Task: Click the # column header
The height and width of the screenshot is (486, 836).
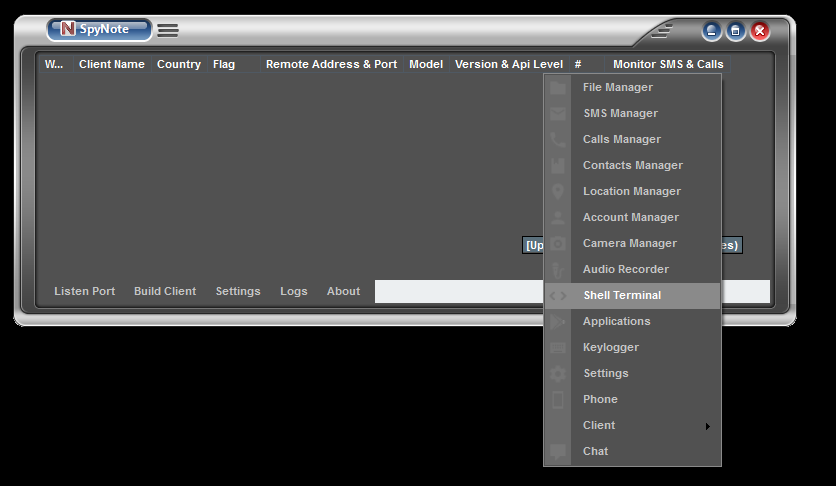Action: 586,64
